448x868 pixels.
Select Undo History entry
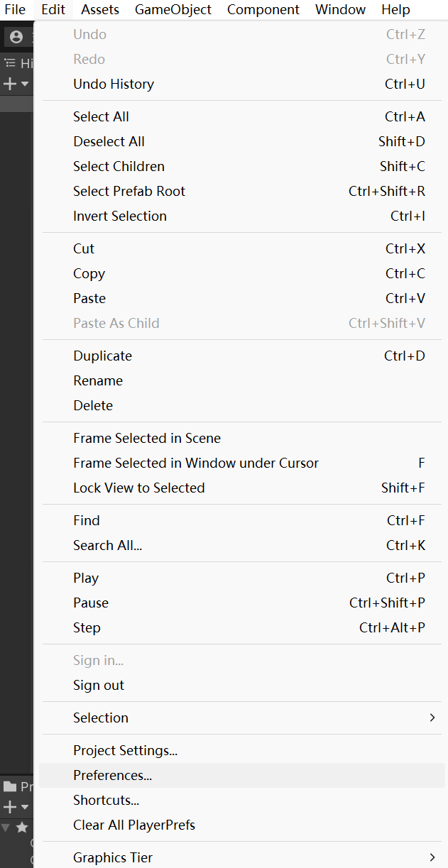[114, 84]
